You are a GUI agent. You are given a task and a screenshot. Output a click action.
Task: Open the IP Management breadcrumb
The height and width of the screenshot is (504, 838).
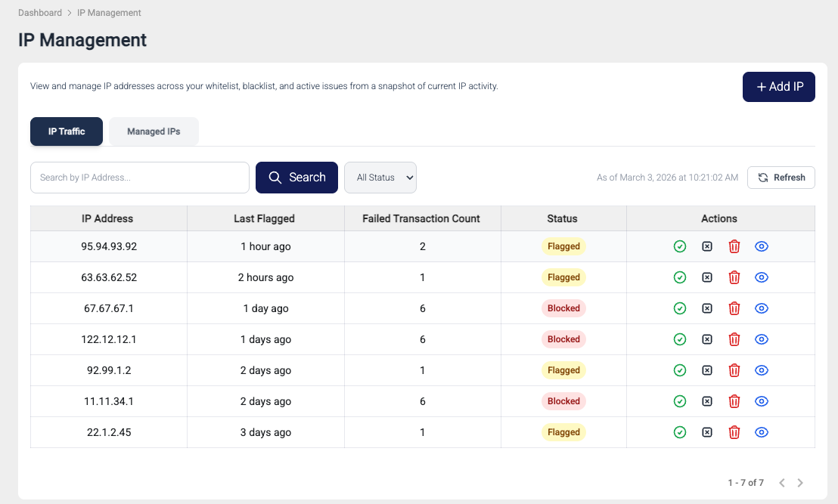click(109, 13)
